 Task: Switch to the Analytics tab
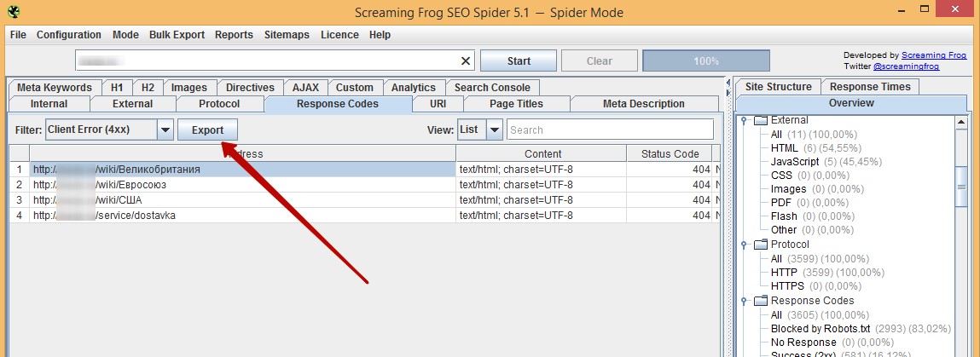point(413,88)
